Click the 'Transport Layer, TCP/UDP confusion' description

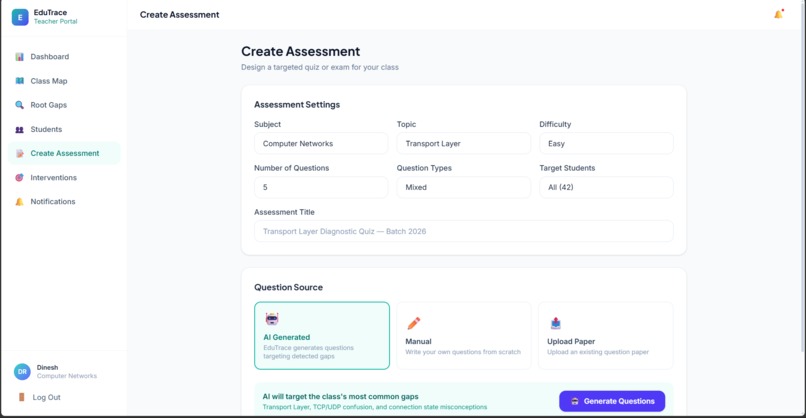point(375,407)
